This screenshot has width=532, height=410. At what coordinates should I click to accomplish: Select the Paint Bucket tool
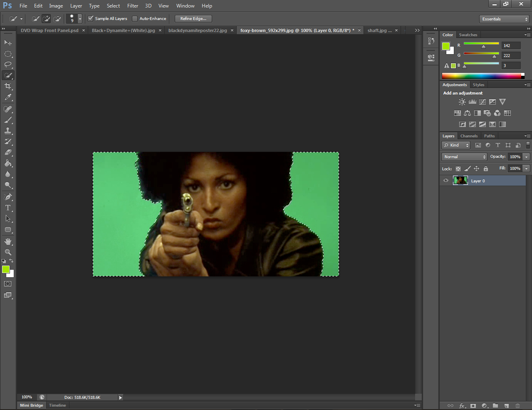pos(8,163)
